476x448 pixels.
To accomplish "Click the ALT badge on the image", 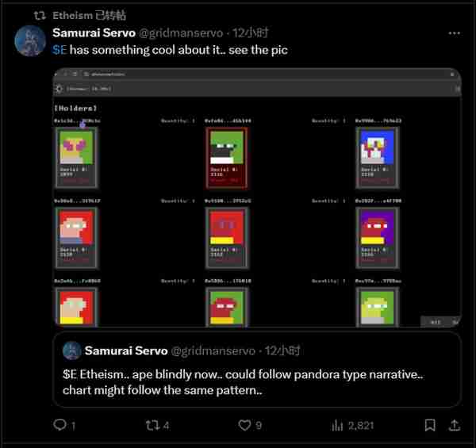I will tap(436, 322).
